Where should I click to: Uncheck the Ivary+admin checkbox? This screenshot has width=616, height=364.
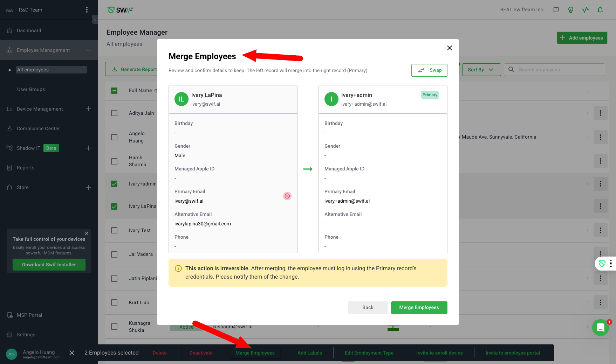click(x=114, y=184)
